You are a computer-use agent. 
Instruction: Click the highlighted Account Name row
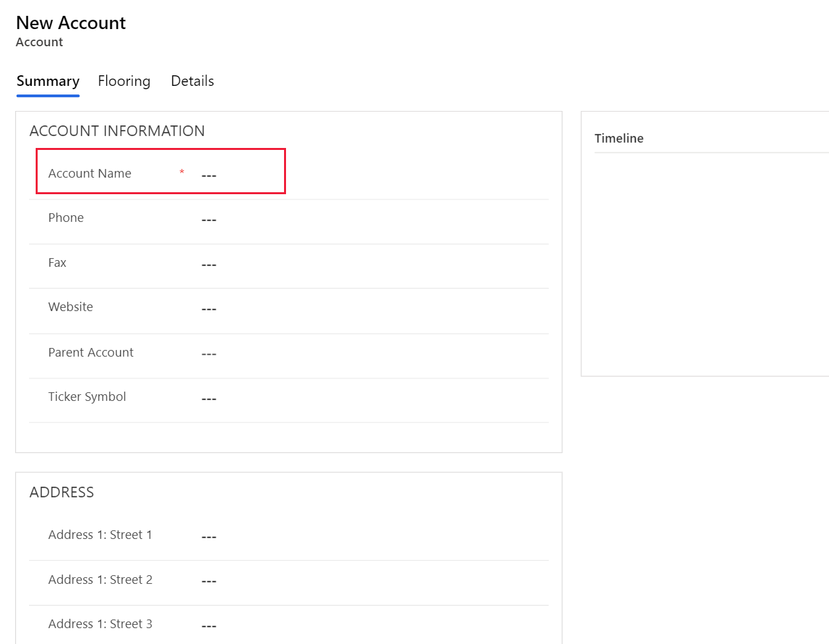tap(160, 171)
